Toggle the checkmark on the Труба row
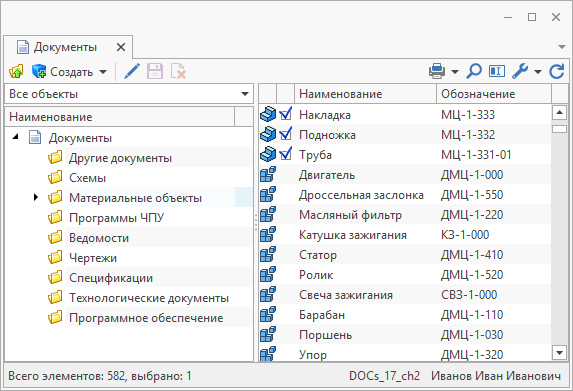Screen dimensions: 573x391 285,154
